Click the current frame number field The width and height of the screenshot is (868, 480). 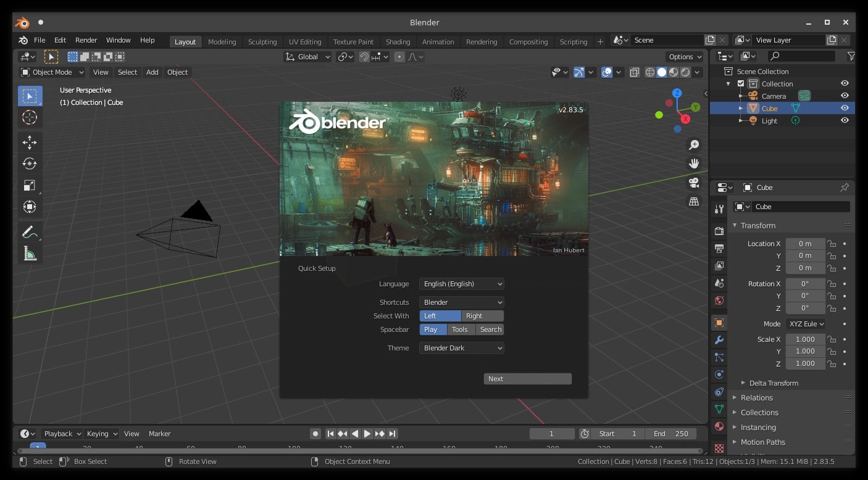(x=551, y=433)
